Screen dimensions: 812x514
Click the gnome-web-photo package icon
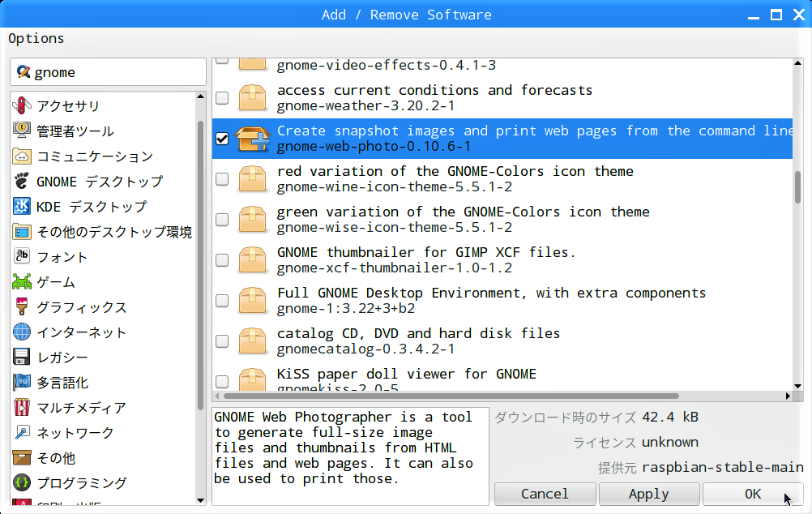pyautogui.click(x=252, y=139)
